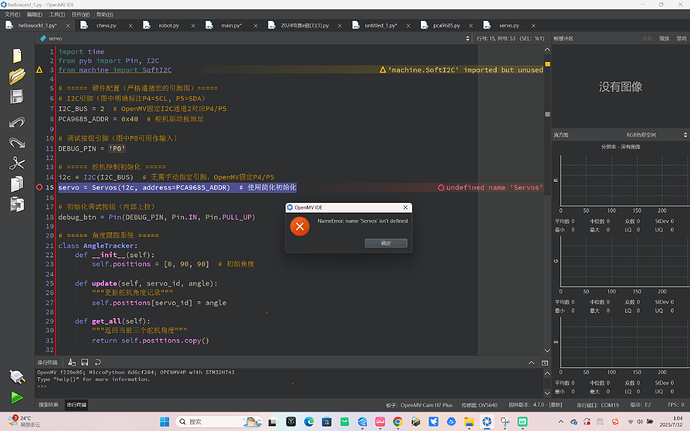
Task: Click the Connect plug icon
Action: point(17,377)
